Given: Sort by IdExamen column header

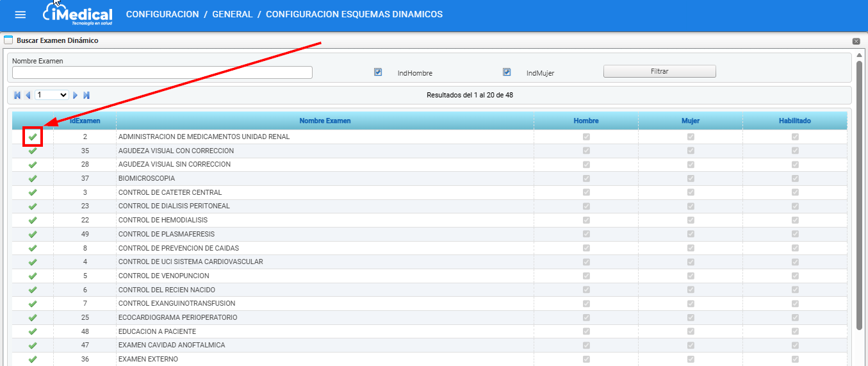Looking at the screenshot, I should point(85,121).
